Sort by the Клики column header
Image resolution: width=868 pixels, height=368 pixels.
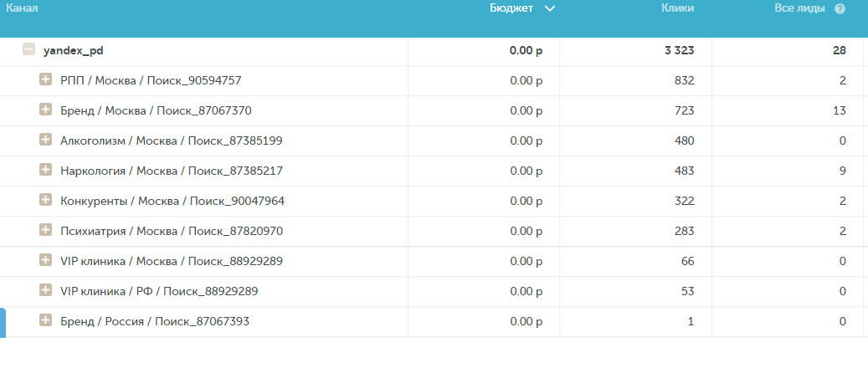pyautogui.click(x=677, y=8)
